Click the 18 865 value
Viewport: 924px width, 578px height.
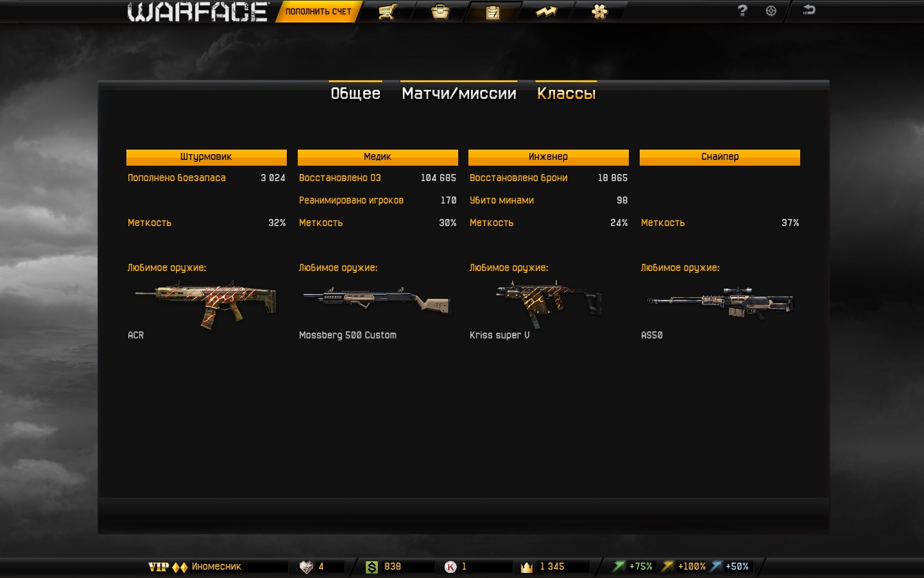click(613, 178)
